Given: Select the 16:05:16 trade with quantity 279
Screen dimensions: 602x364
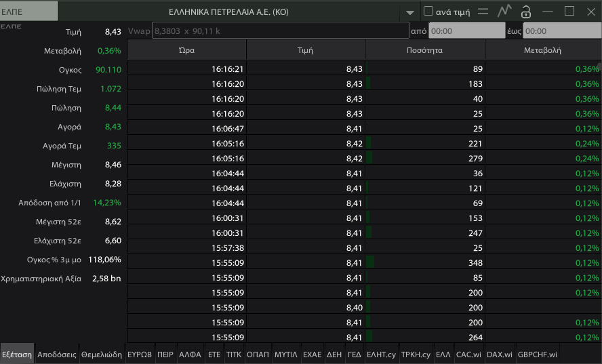Looking at the screenshot, I should [364, 158].
